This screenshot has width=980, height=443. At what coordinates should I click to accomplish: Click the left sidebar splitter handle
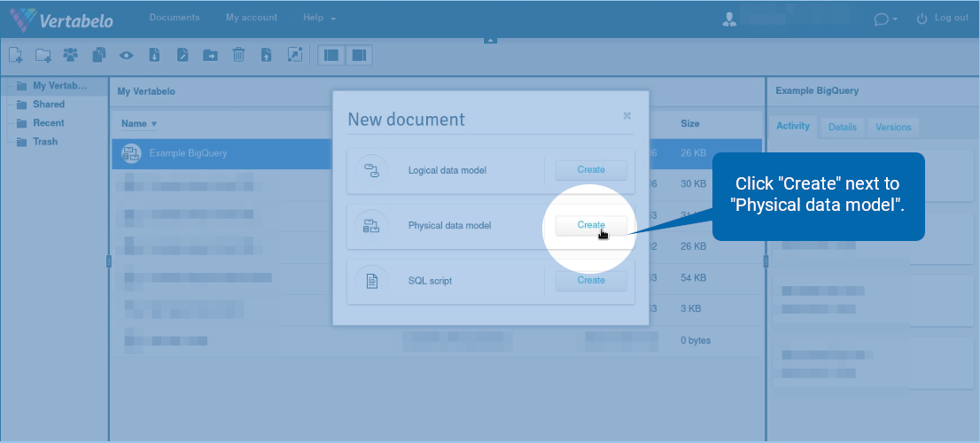[x=109, y=261]
